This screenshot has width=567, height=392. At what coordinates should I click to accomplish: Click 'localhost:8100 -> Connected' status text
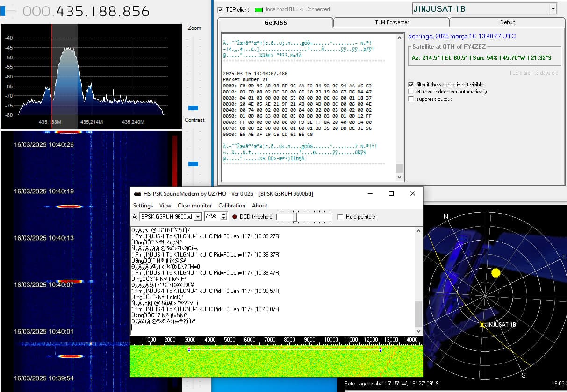298,9
